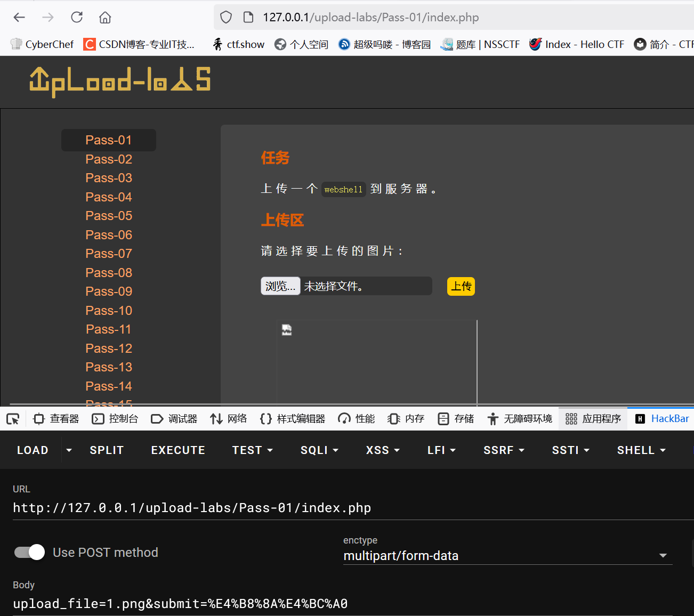
Task: Select Pass-01 in the sidebar
Action: pyautogui.click(x=109, y=140)
